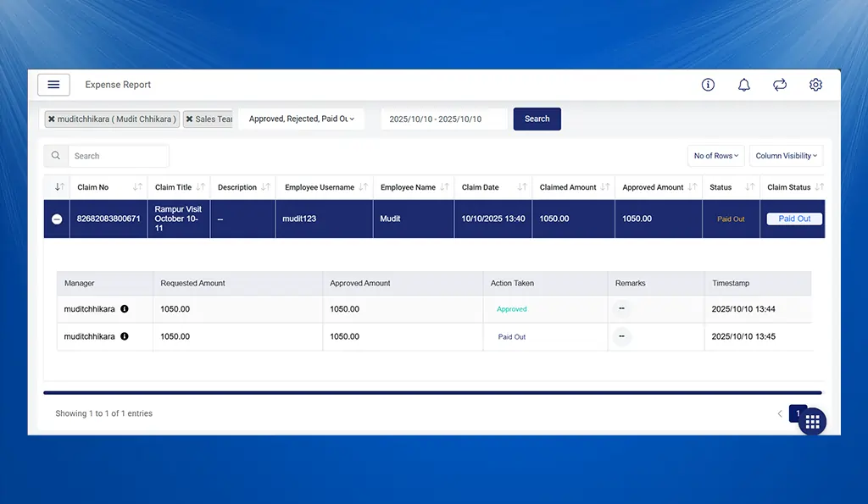Screen dimensions: 868x504
Task: Toggle sort order on the Claimed Amount column
Action: point(605,187)
